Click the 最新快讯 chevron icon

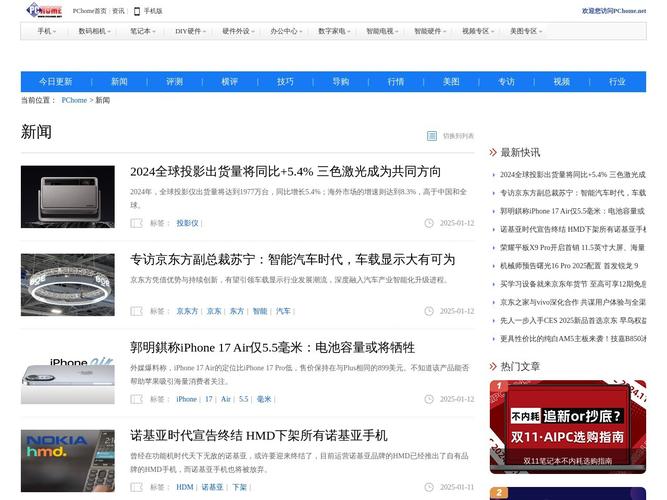pos(493,152)
